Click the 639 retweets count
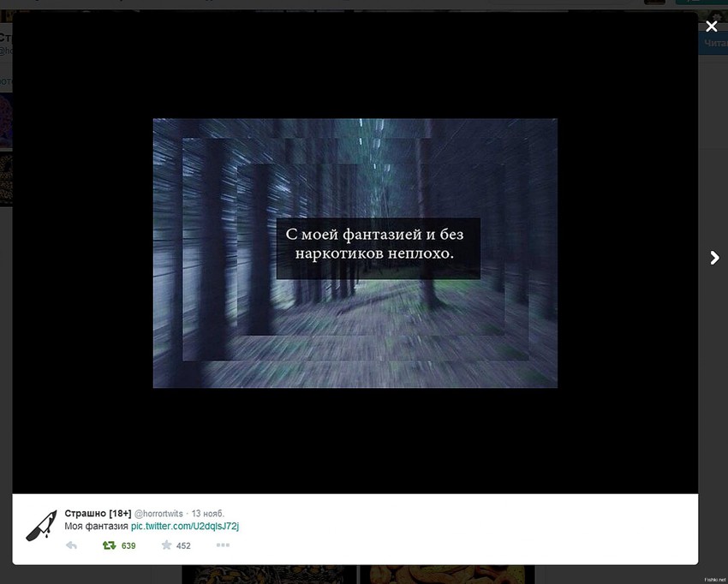Viewport: 728px width, 584px height. click(128, 545)
